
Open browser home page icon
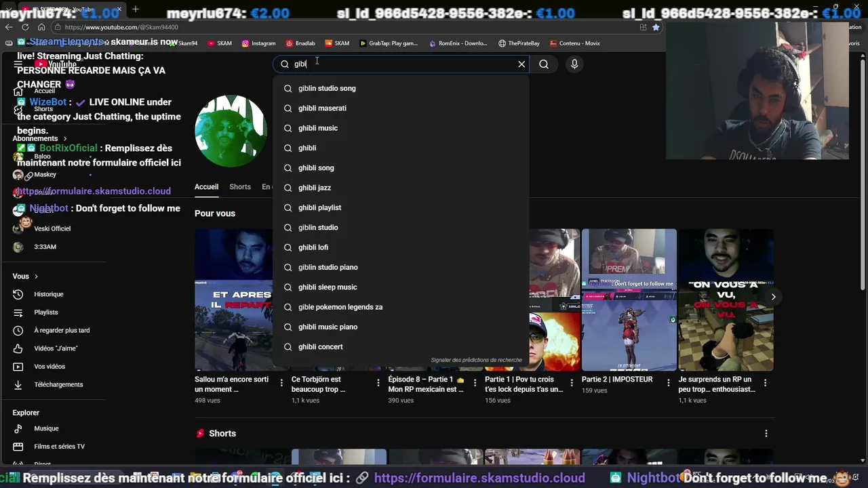pyautogui.click(x=41, y=27)
